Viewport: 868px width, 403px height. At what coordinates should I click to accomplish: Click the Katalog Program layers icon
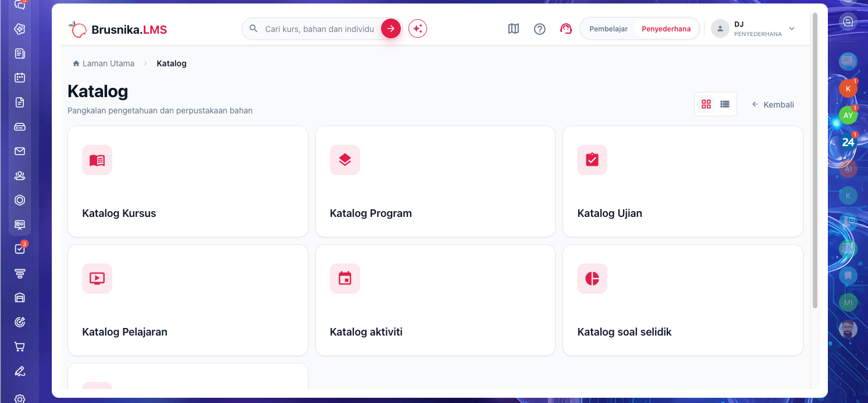click(x=345, y=160)
